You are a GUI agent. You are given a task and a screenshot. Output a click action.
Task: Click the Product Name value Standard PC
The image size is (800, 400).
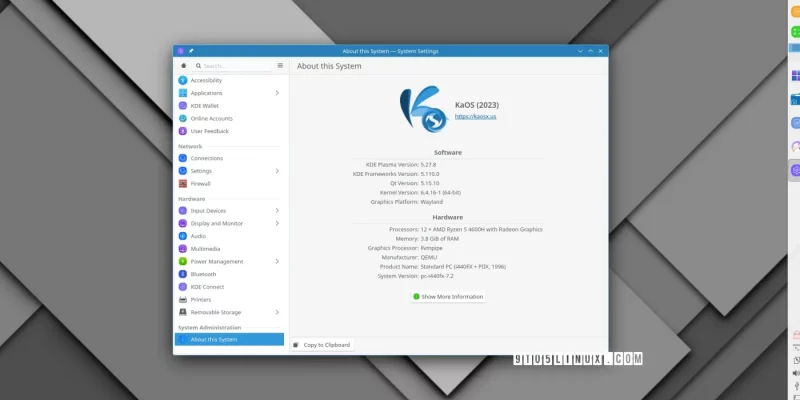pyautogui.click(x=463, y=267)
